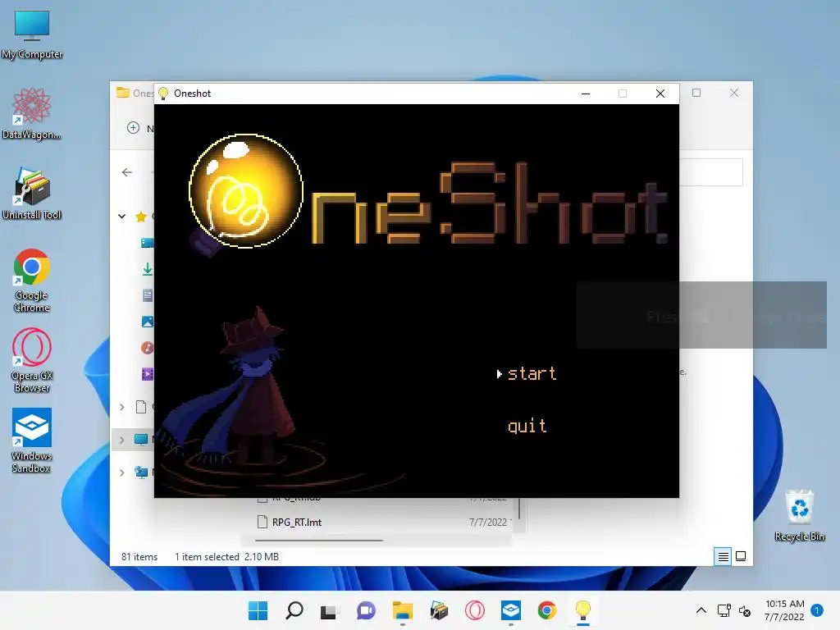
Task: Click Uninstall Tool taskbar icon
Action: point(439,610)
